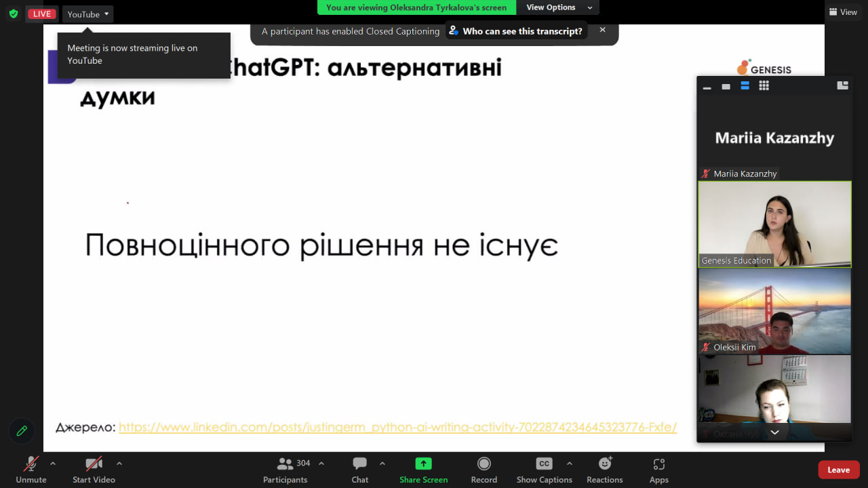Open the YouTube live stream dropdown
Screen dimensions: 868x488
(x=87, y=14)
